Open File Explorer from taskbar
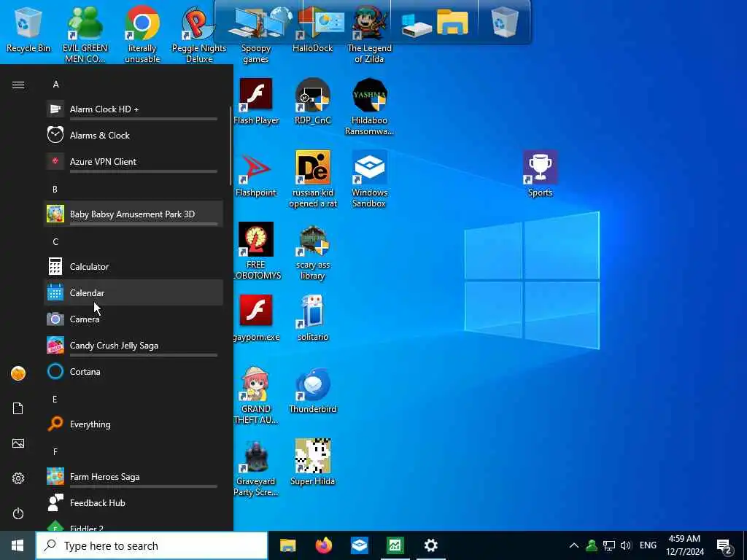Image resolution: width=747 pixels, height=560 pixels. click(287, 545)
